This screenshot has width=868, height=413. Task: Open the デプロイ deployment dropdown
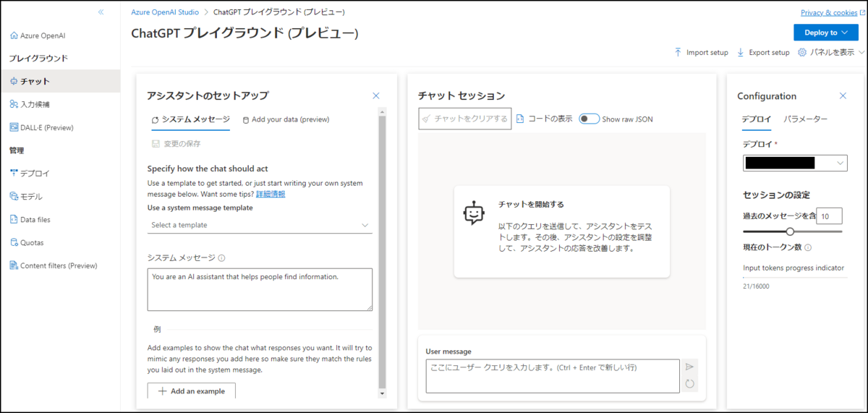(795, 163)
